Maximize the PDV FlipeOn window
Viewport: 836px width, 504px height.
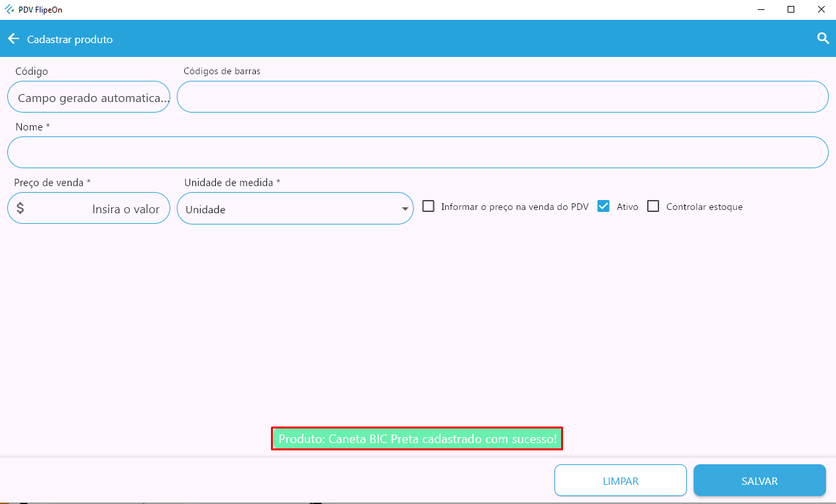pyautogui.click(x=790, y=10)
